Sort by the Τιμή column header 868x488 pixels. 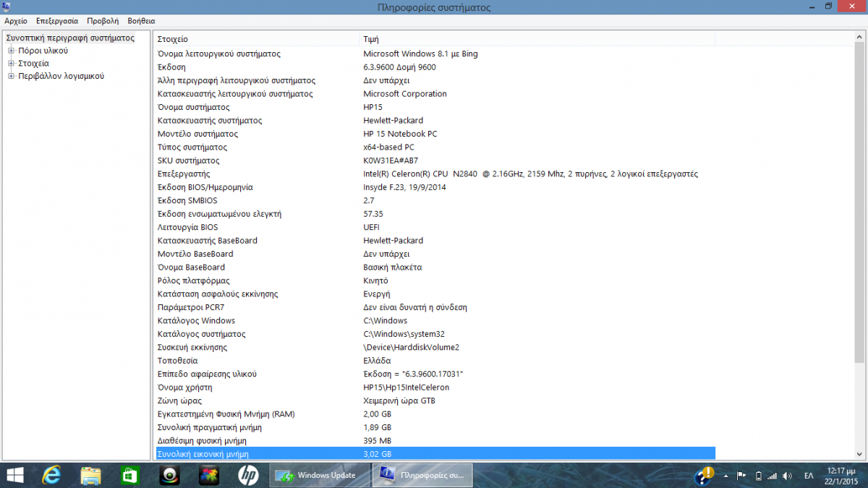click(537, 39)
